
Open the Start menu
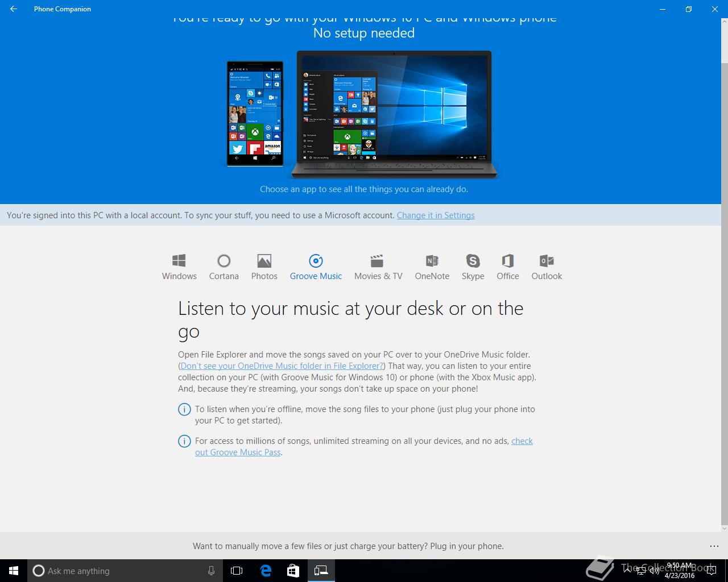point(14,571)
